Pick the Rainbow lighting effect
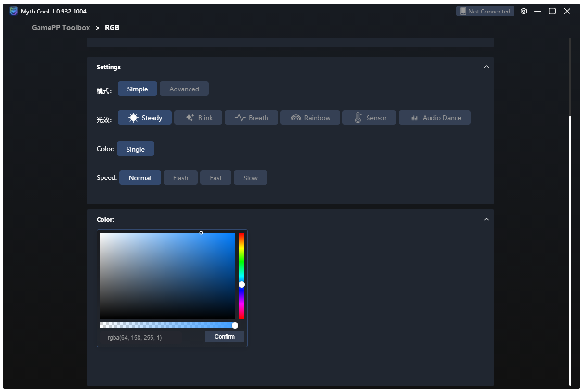583x392 pixels. click(x=310, y=118)
